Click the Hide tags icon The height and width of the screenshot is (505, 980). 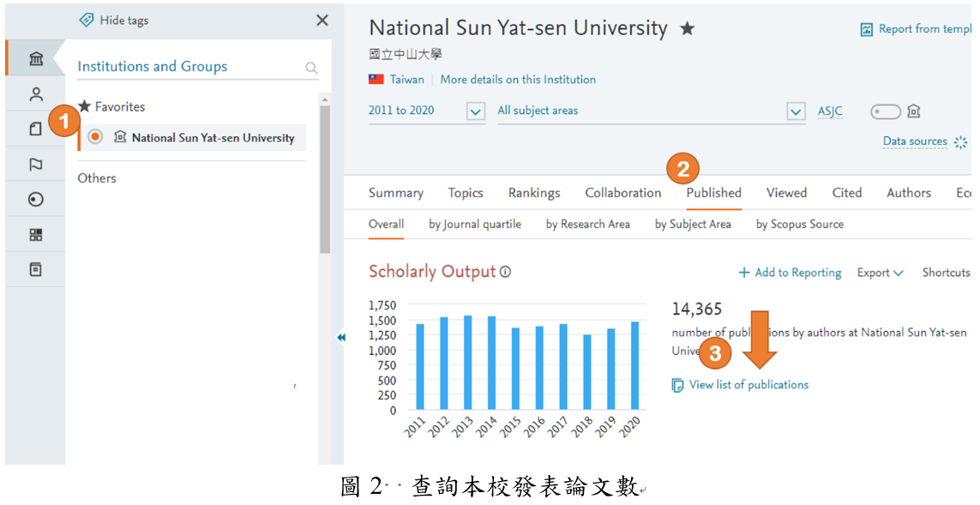tap(87, 20)
